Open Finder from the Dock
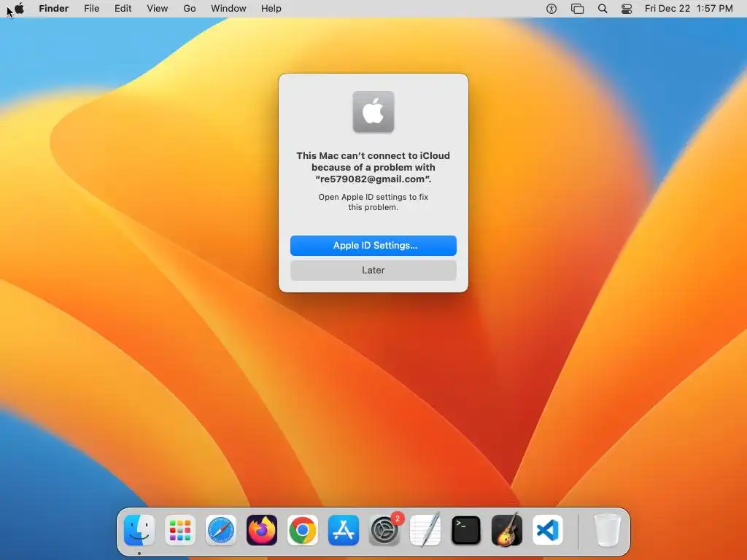 (139, 530)
